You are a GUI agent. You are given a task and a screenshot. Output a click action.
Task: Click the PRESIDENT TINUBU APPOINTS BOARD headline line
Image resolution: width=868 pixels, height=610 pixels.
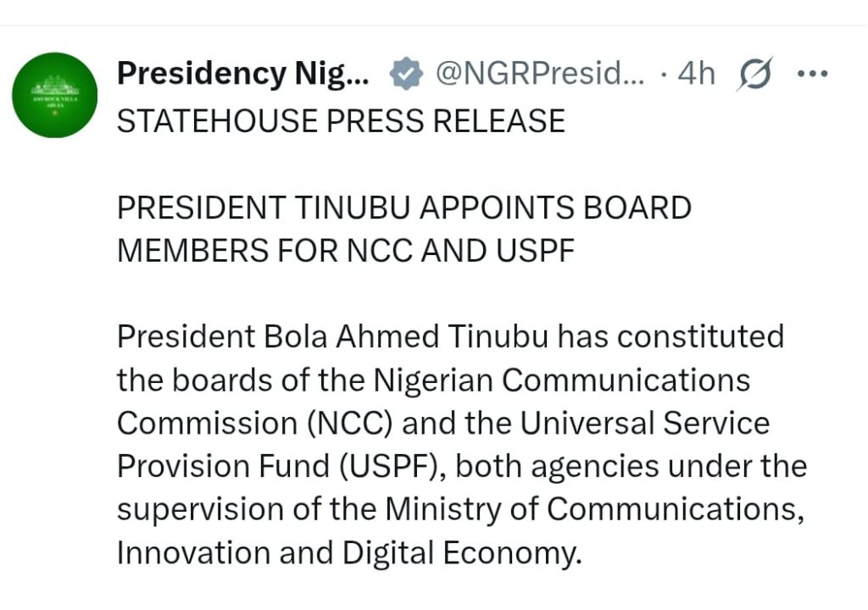click(x=404, y=208)
